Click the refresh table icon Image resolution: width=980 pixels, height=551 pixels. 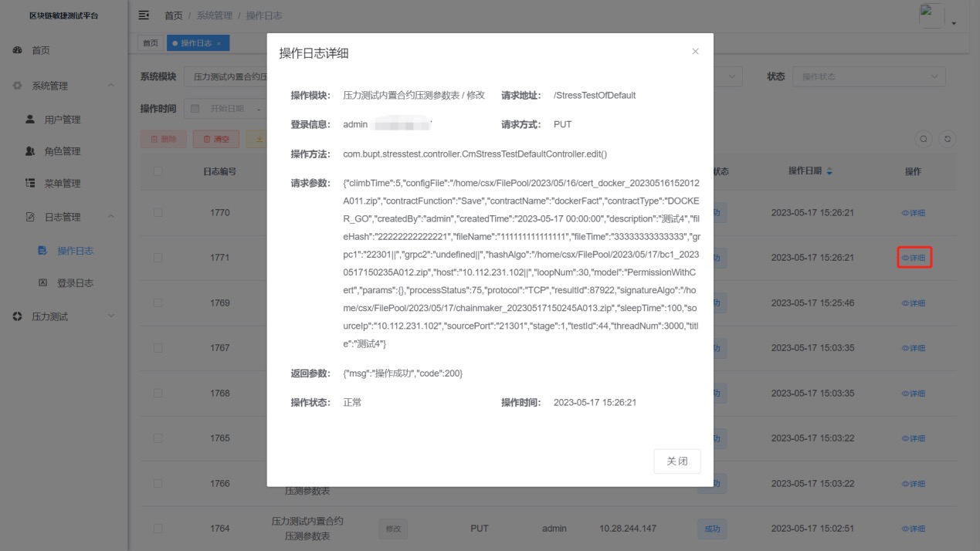point(948,139)
